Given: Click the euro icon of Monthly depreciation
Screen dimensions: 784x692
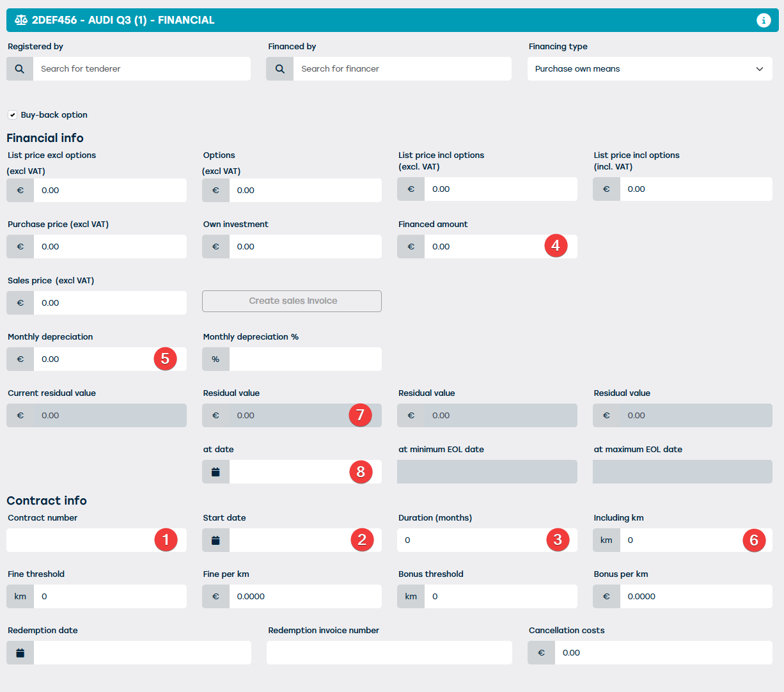Looking at the screenshot, I should coord(20,359).
